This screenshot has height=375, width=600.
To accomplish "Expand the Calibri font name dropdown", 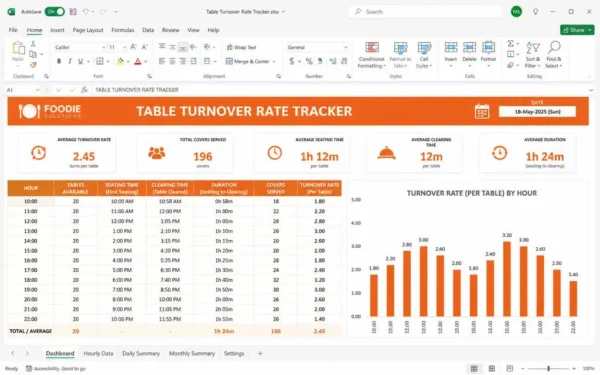I will pos(104,47).
